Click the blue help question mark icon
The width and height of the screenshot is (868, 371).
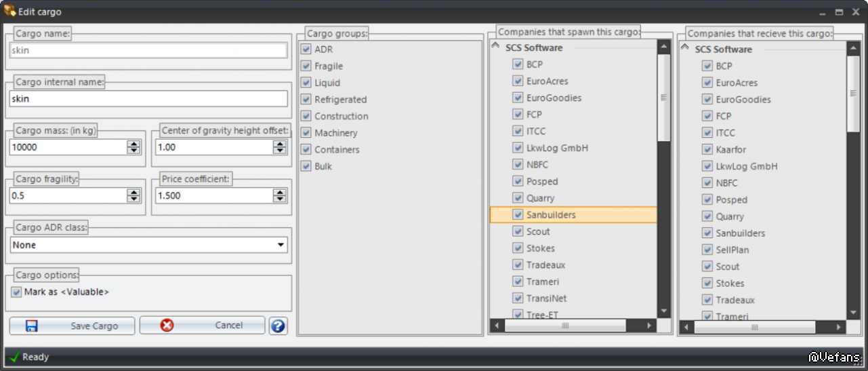pyautogui.click(x=278, y=326)
